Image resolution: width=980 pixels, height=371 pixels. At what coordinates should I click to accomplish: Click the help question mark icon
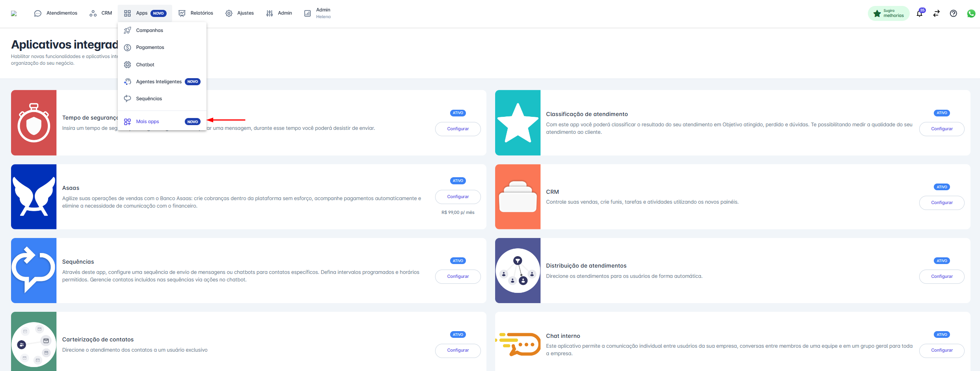point(953,13)
